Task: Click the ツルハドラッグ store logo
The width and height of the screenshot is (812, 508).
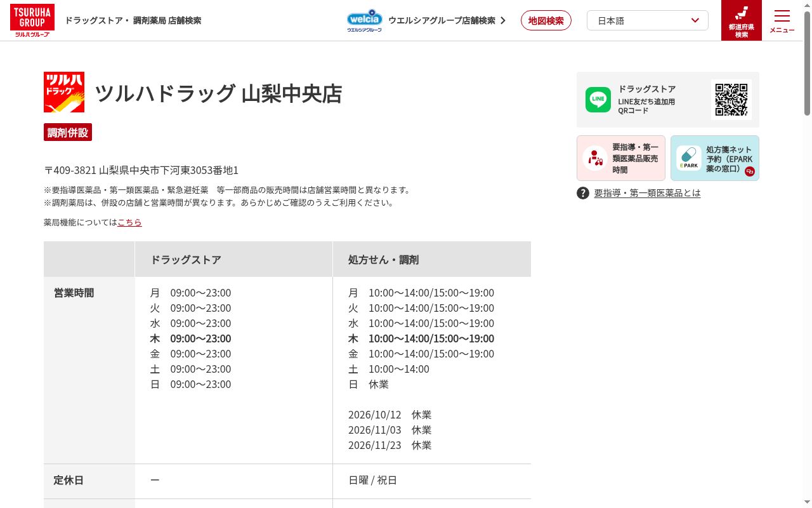Action: click(x=64, y=92)
